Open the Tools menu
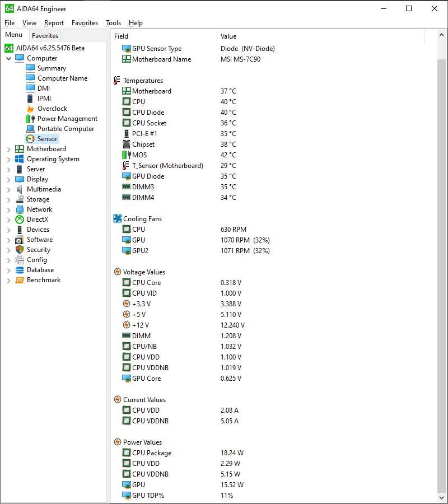The width and height of the screenshot is (448, 504). (114, 23)
